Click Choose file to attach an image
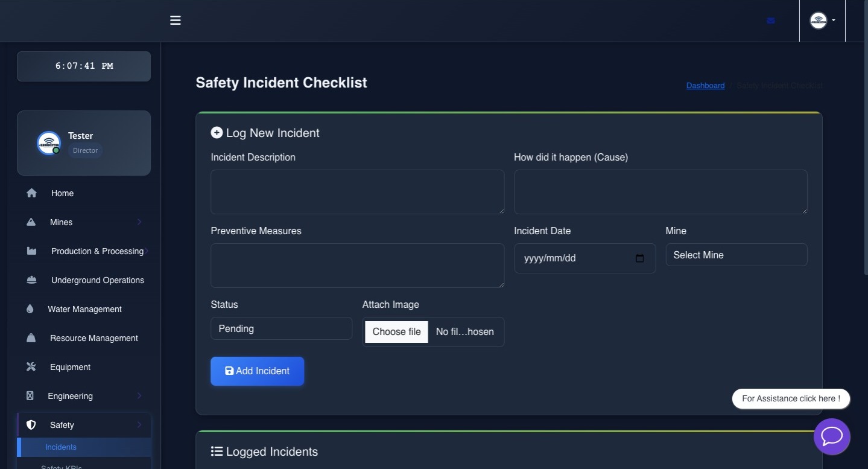 tap(396, 331)
